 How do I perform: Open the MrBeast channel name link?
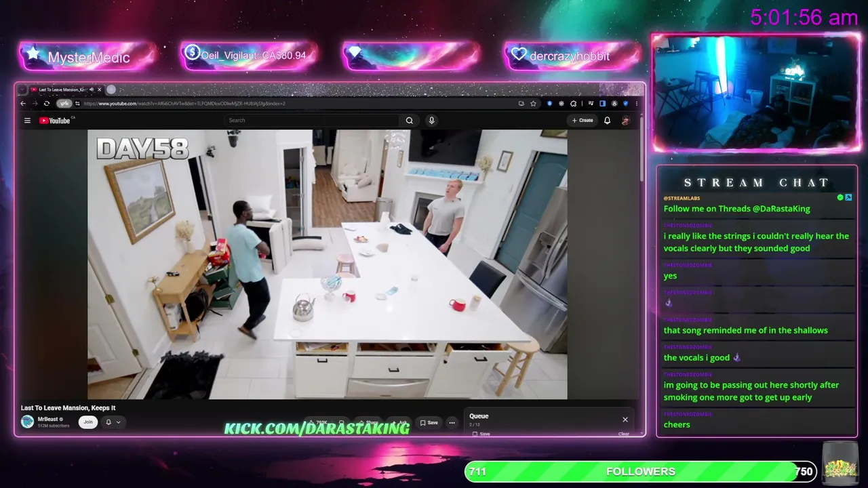tap(47, 419)
